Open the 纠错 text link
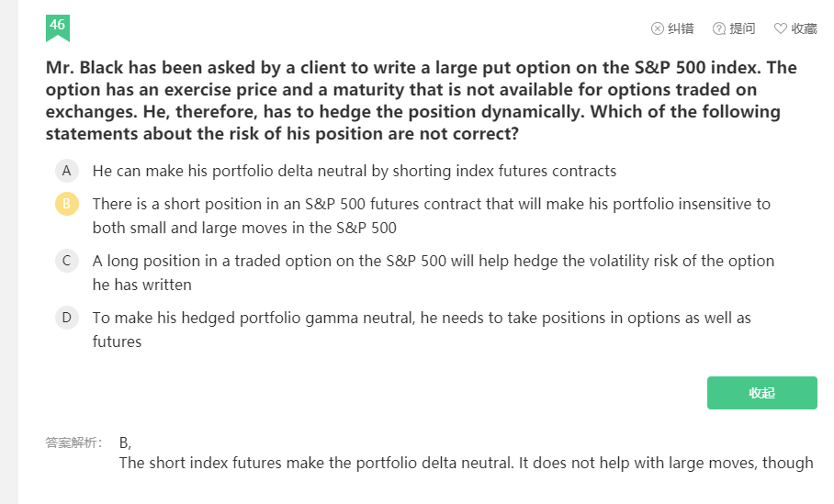The width and height of the screenshot is (834, 504). click(x=681, y=28)
